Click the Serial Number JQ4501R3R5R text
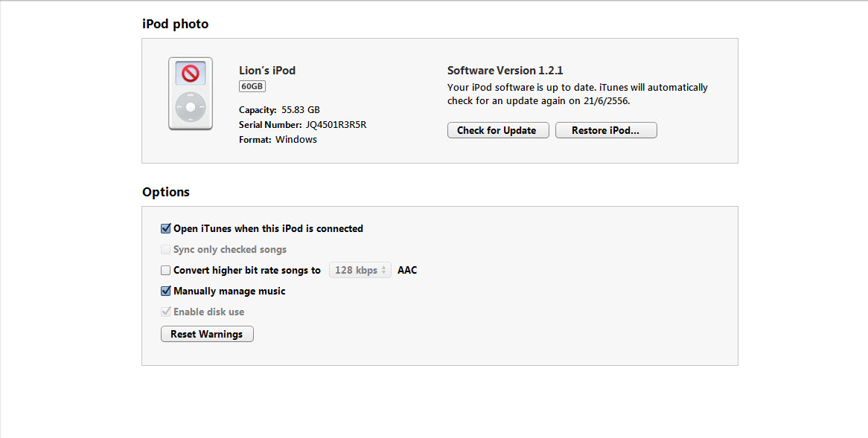Image resolution: width=868 pixels, height=438 pixels. tap(302, 125)
